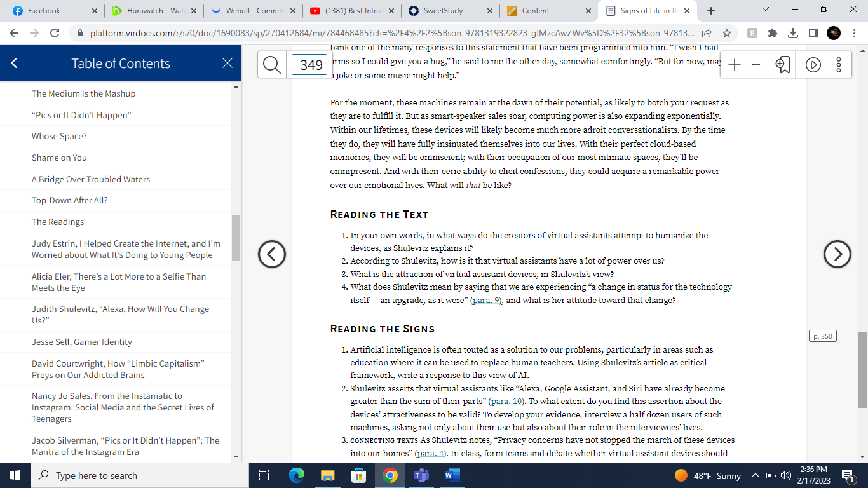Switch to the SweetStudy browser tab
Viewport: 868px width, 488px height.
pos(451,11)
